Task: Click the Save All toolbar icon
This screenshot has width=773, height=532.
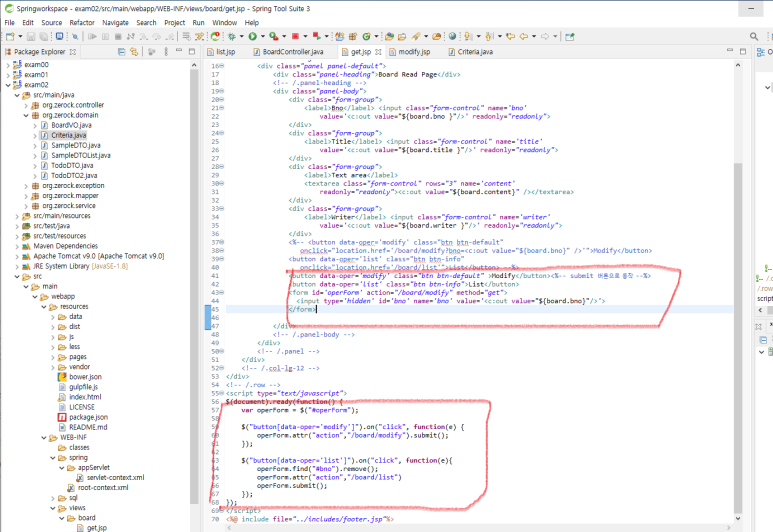Action: 43,36
